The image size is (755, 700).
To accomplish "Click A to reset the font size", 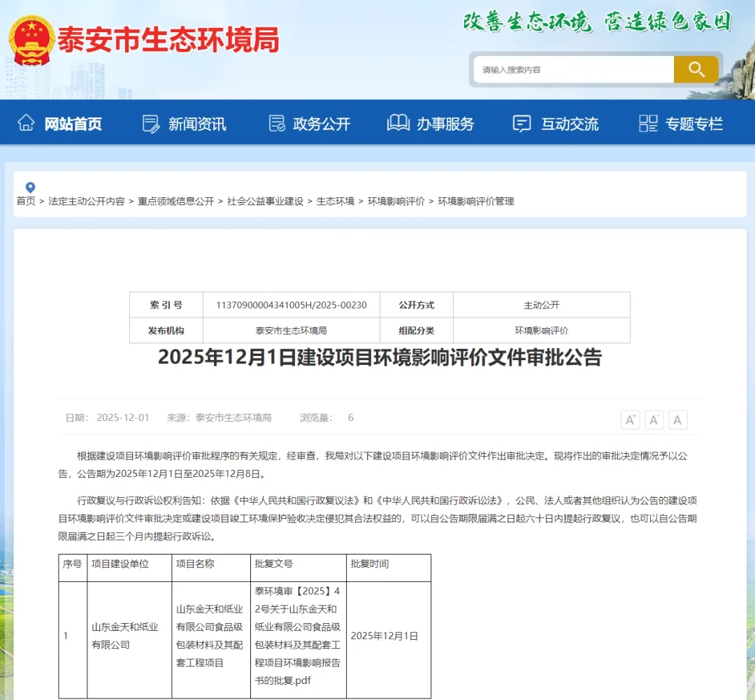I will (677, 420).
